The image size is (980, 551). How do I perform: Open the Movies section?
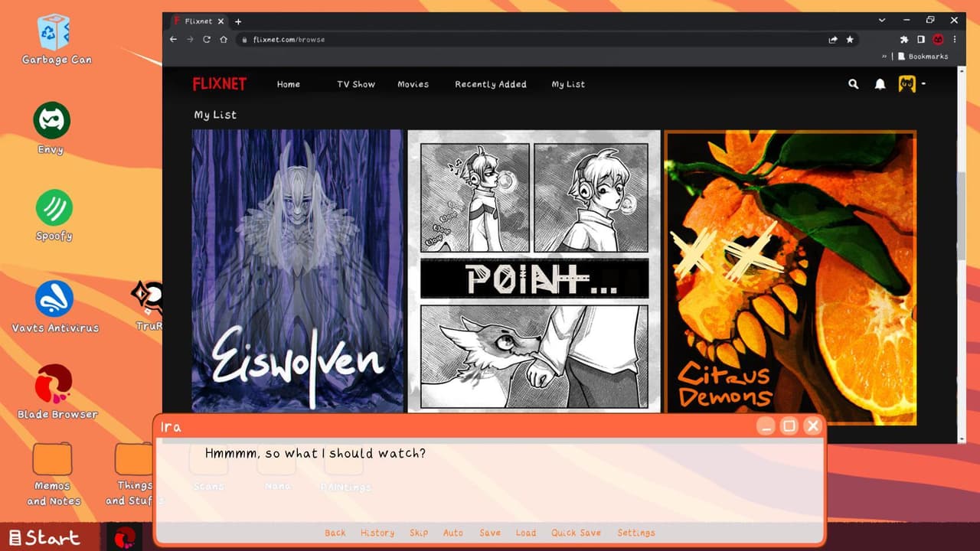tap(413, 84)
